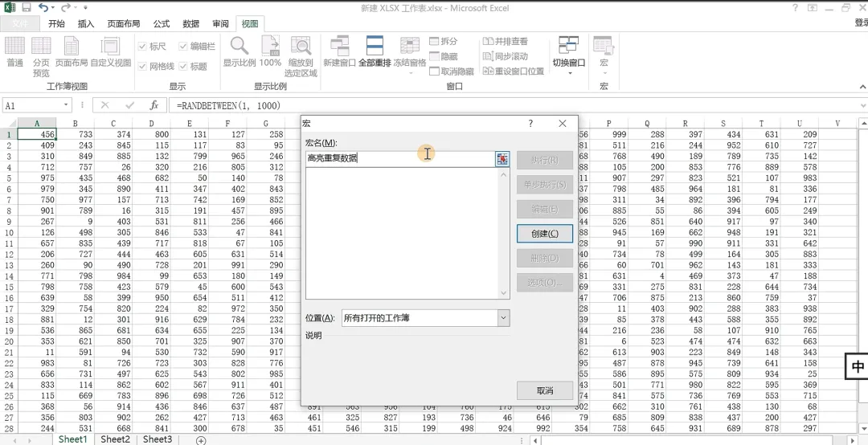Click the formula bar cancel X icon
Viewport: 868px width, 445px height.
pos(105,105)
